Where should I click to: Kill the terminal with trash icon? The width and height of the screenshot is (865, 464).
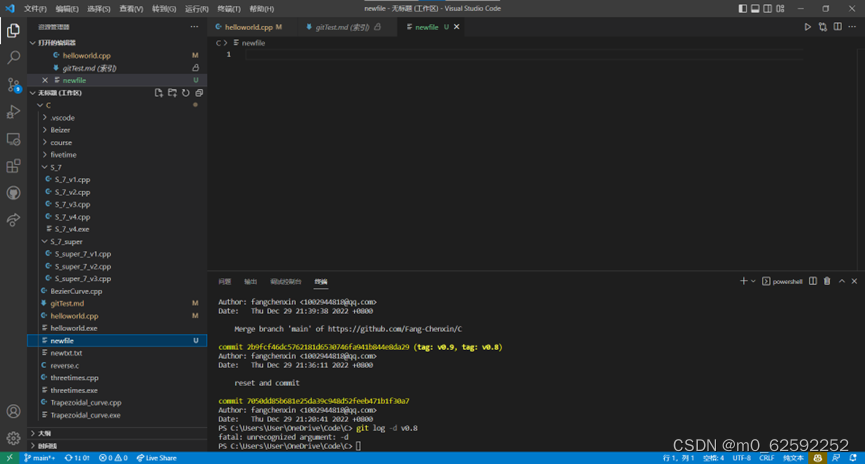827,281
